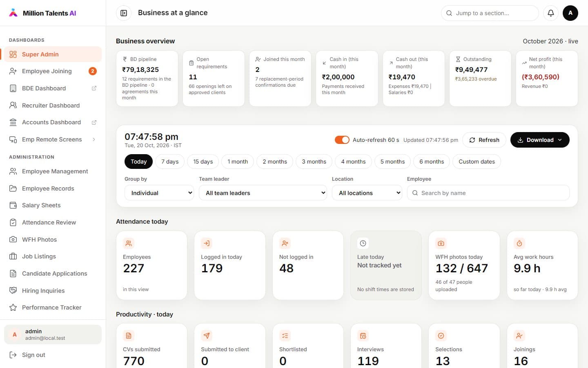The width and height of the screenshot is (588, 368).
Task: Select the Today range tab
Action: tap(139, 162)
